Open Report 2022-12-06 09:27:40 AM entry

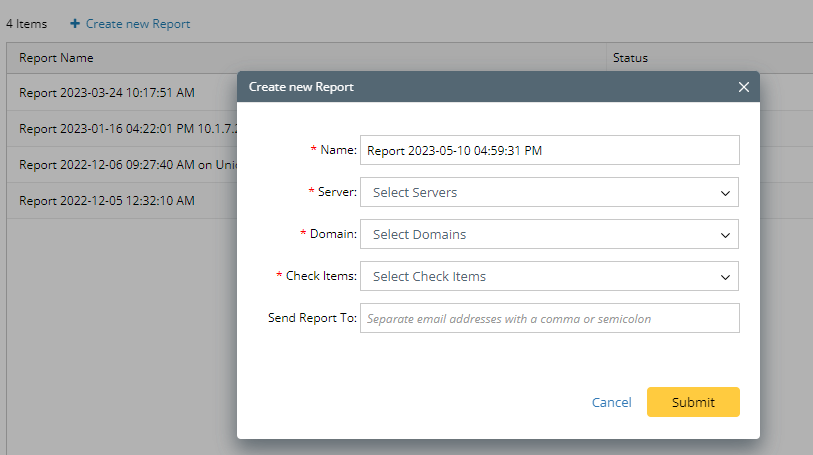pos(120,165)
